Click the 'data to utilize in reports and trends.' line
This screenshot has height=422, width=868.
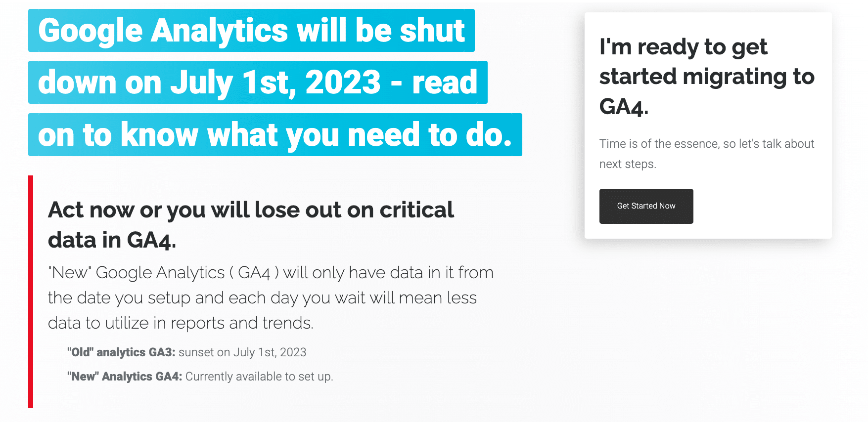tap(181, 323)
